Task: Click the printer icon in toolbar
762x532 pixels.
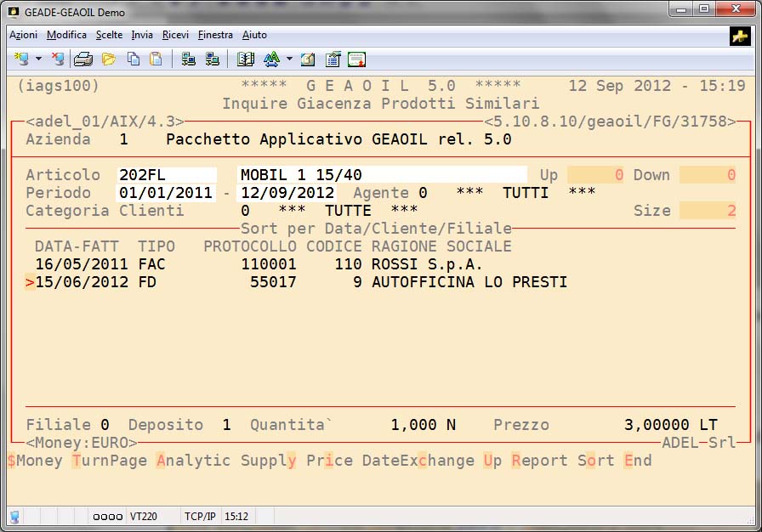Action: 83,59
